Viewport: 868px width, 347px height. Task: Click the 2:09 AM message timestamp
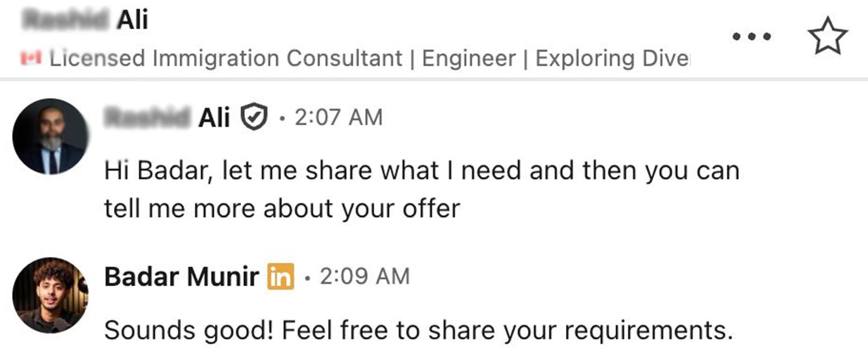(365, 277)
